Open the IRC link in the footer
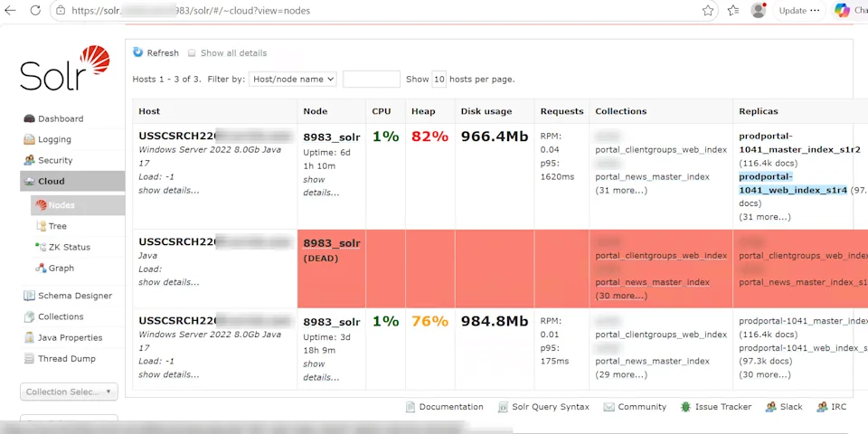The height and width of the screenshot is (434, 868). (x=839, y=407)
